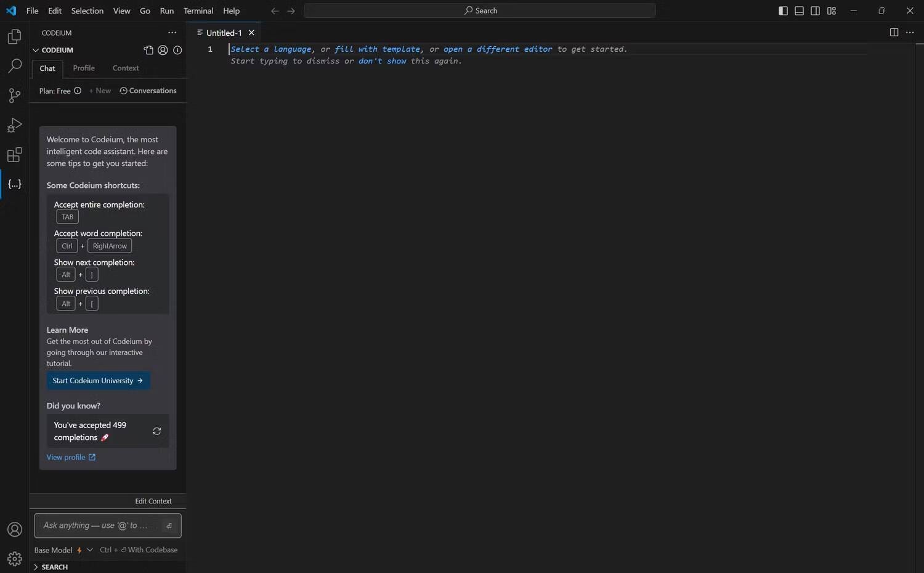Viewport: 924px width, 573px height.
Task: Open the Base Model dropdown
Action: coord(63,550)
